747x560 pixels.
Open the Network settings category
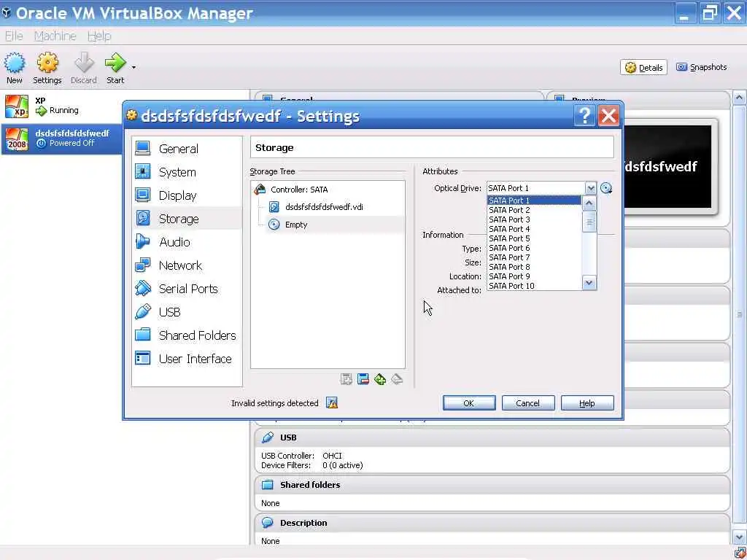point(187,265)
